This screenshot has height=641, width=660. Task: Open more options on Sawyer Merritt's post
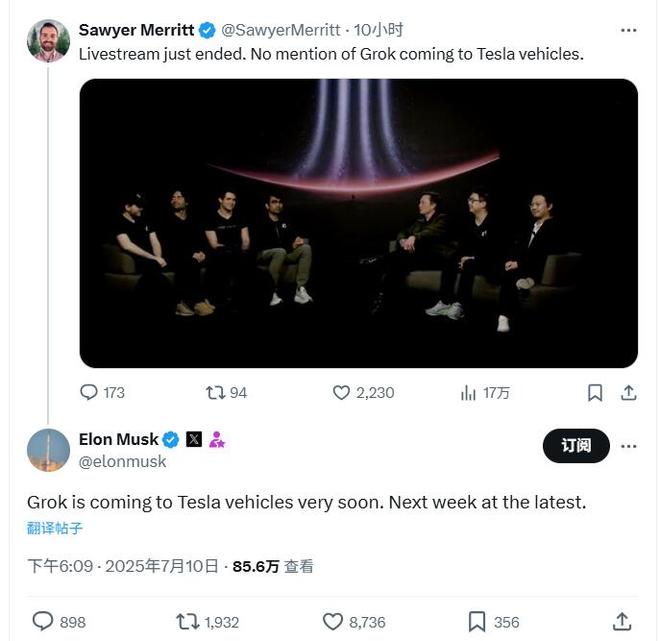point(628,30)
